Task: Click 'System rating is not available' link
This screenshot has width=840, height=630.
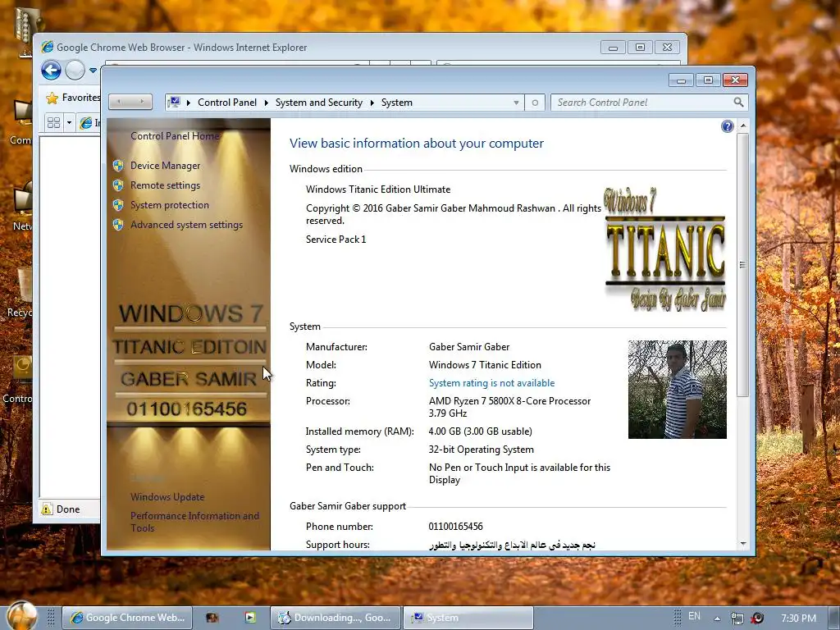Action: point(491,383)
